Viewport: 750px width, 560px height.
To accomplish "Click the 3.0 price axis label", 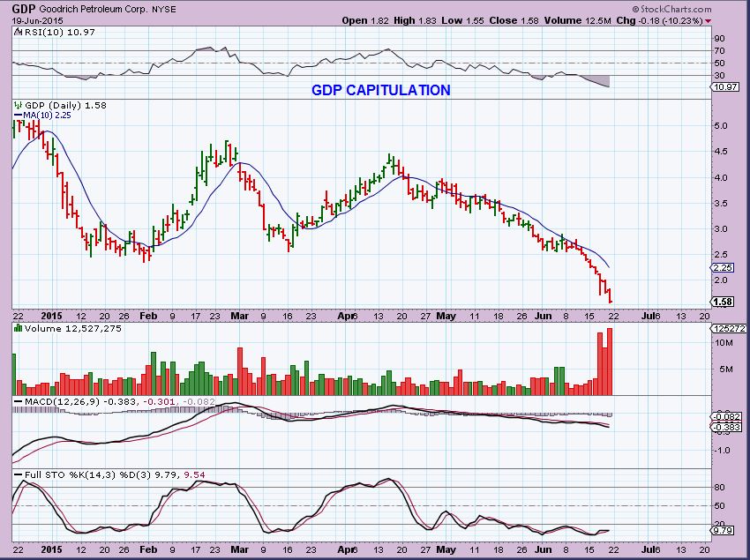I will [721, 229].
